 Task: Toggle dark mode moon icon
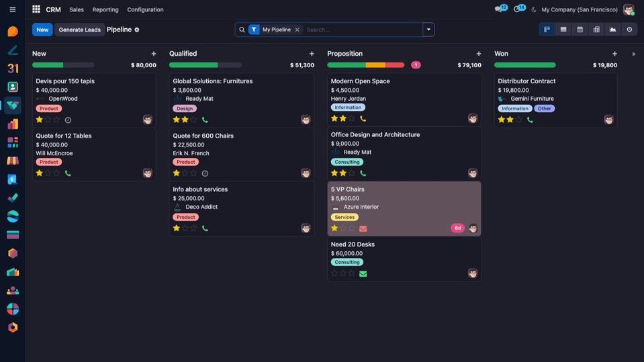[534, 9]
